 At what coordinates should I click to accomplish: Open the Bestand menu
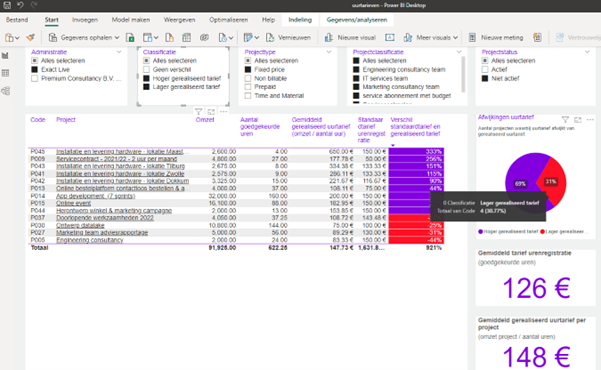click(17, 20)
